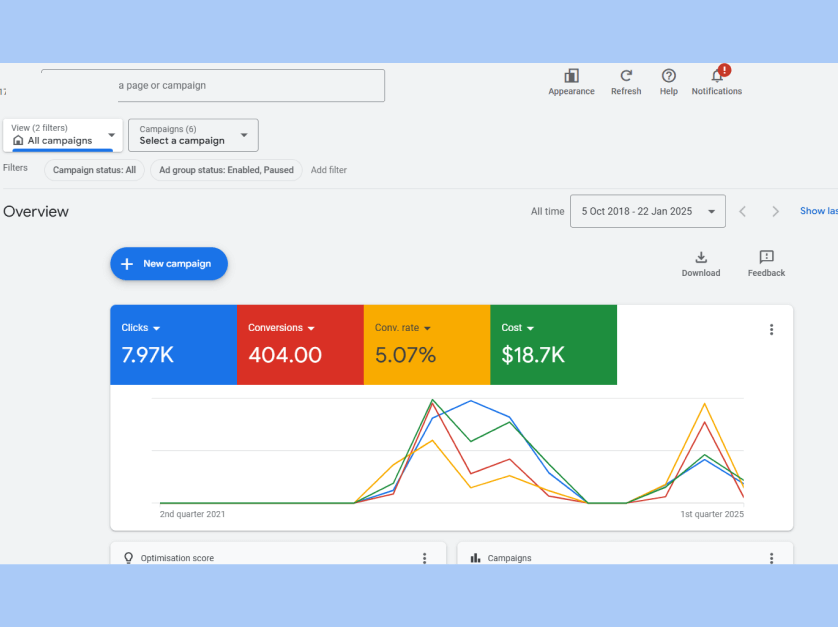838x627 pixels.
Task: Open the Campaigns card three-dot menu
Action: [x=771, y=558]
